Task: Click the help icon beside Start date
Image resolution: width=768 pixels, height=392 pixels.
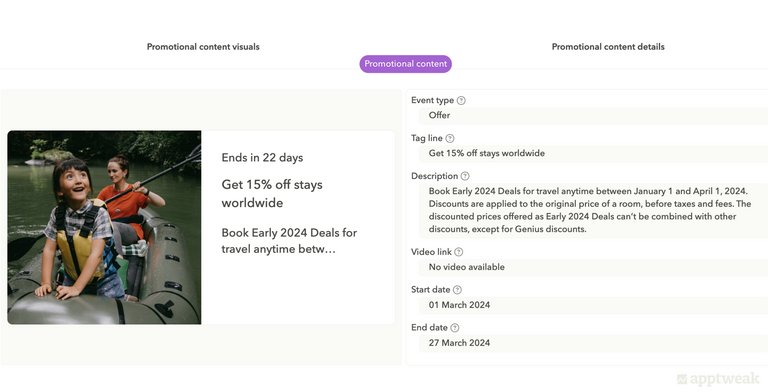Action: (457, 290)
